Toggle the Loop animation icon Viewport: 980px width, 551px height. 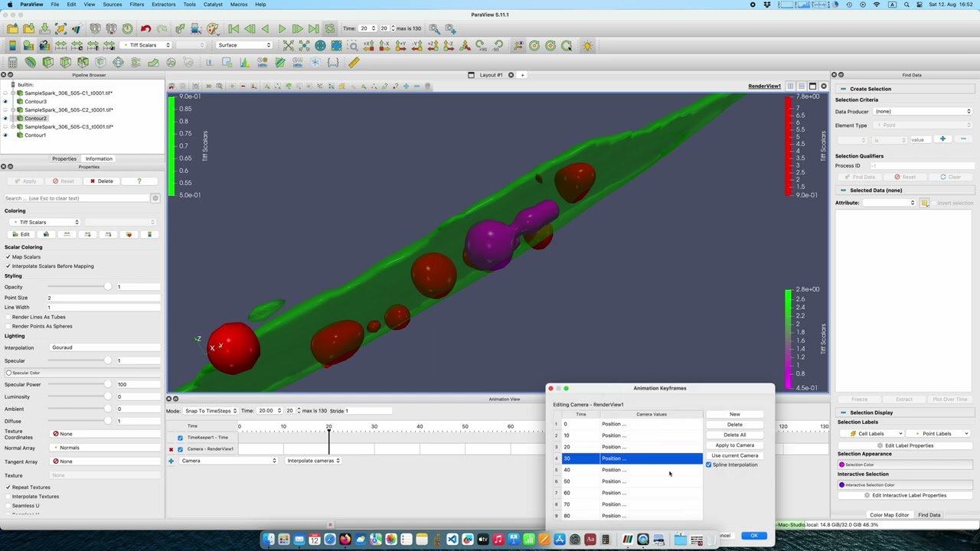click(330, 28)
